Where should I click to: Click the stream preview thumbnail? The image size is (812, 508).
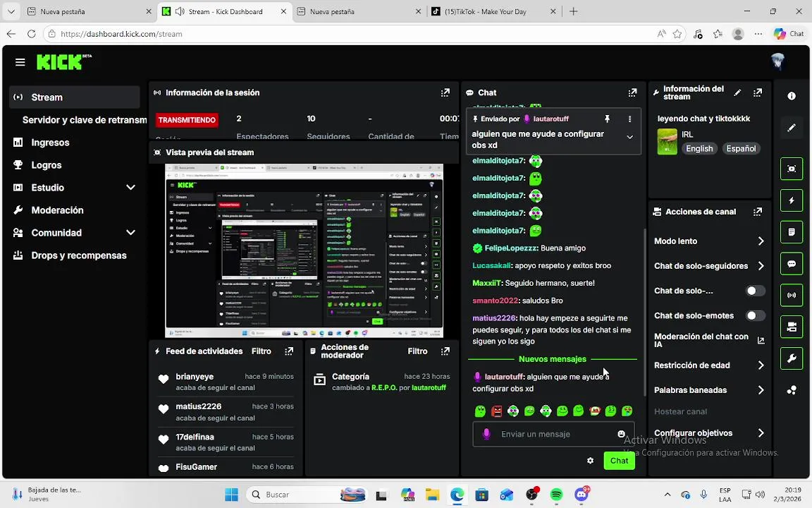click(304, 251)
